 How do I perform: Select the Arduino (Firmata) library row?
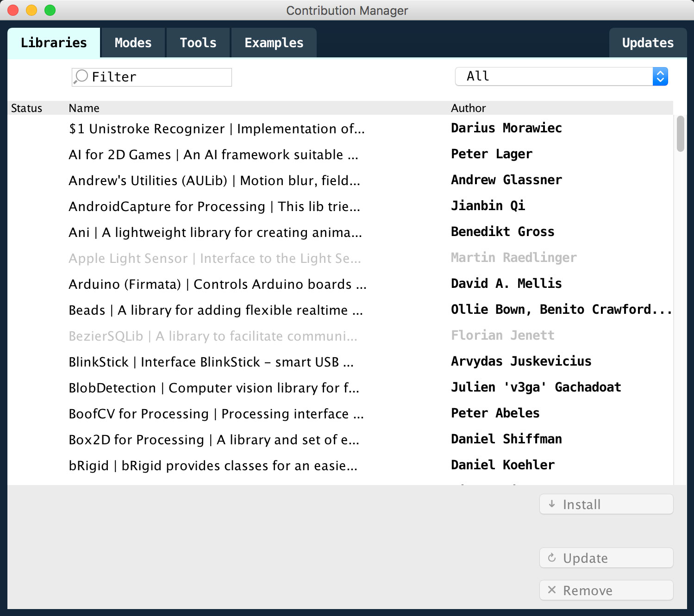pyautogui.click(x=218, y=284)
